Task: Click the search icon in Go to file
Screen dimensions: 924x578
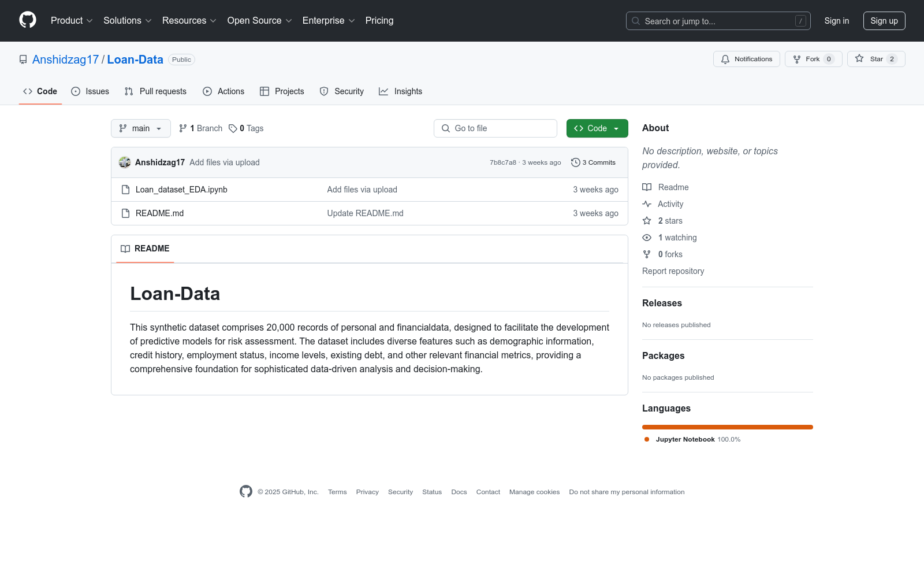Action: (x=446, y=128)
